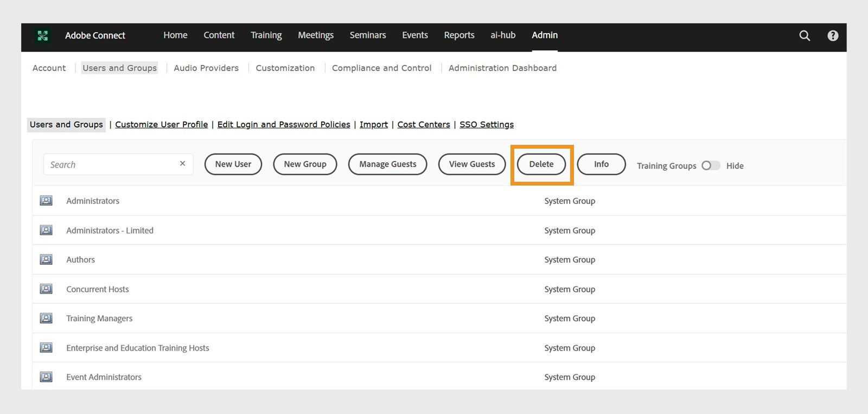
Task: Clear the search field with the X icon
Action: (x=182, y=163)
